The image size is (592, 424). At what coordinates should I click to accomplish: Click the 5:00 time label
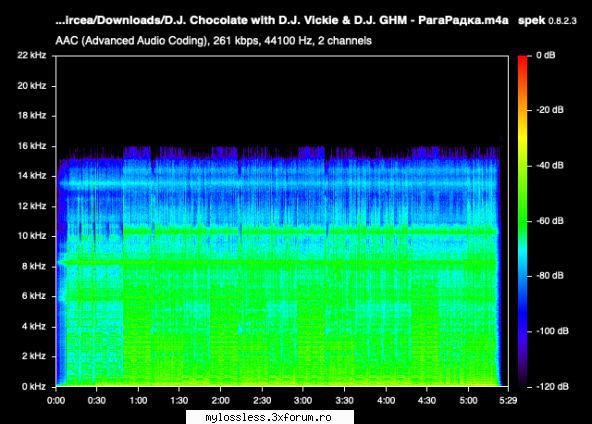(468, 401)
